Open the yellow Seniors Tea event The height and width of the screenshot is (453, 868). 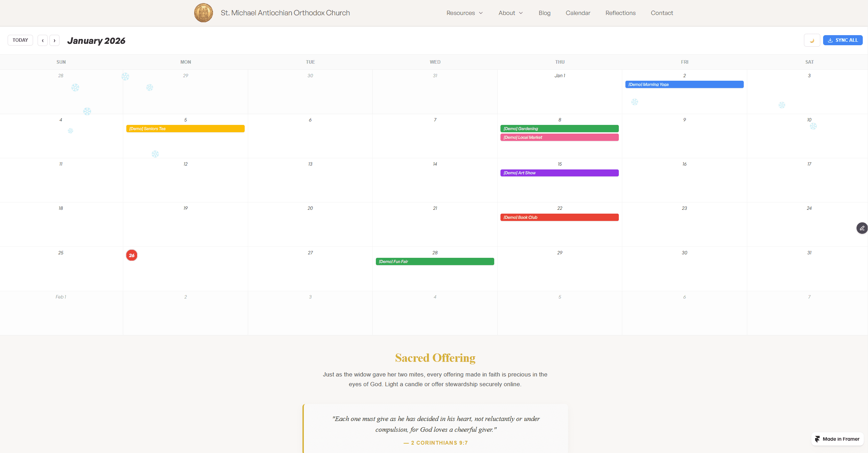coord(185,129)
